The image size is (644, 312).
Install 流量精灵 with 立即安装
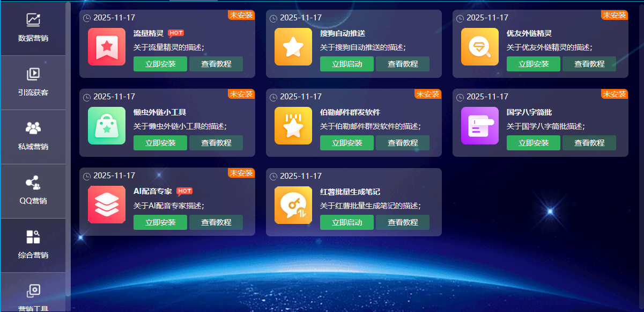(160, 64)
